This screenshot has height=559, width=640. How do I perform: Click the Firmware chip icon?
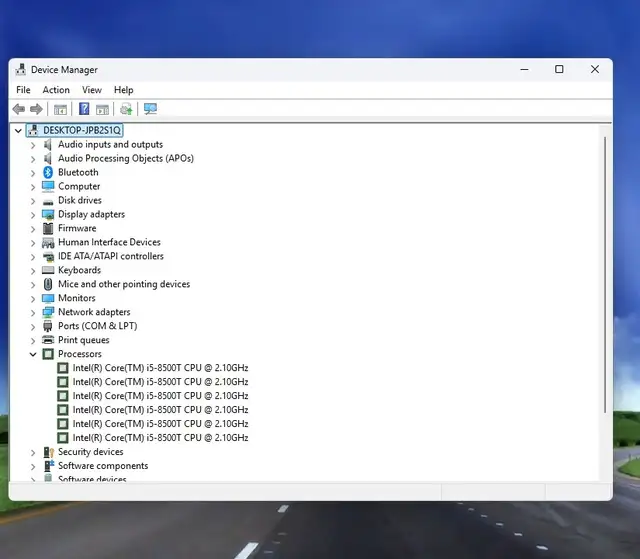[x=48, y=228]
